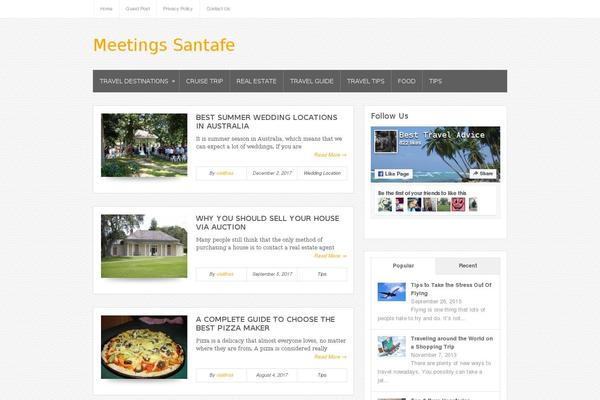
Task: Open Tips category on the pizza post
Action: [322, 375]
